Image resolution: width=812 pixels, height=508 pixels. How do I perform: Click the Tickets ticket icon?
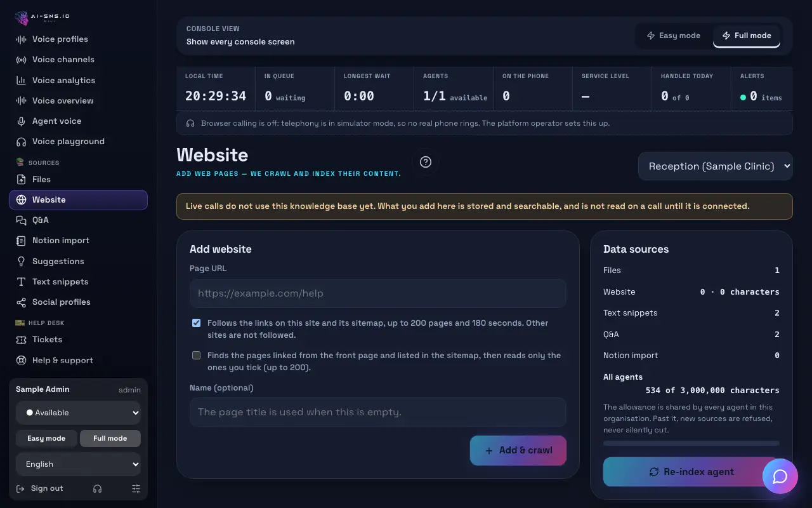21,340
